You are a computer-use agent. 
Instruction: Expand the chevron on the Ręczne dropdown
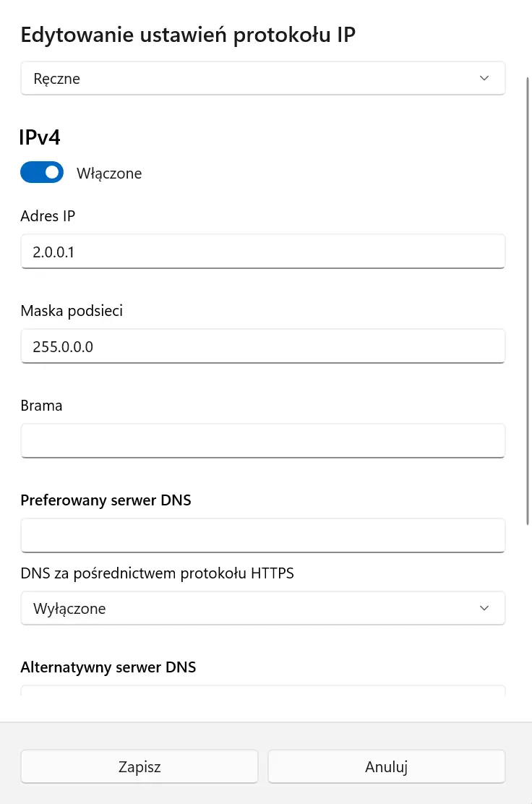point(484,78)
